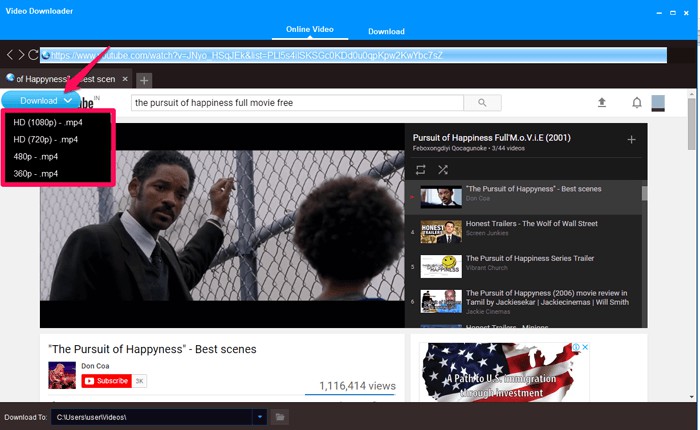This screenshot has width=700, height=430.
Task: Click the US immigration advertisement banner
Action: (x=504, y=372)
